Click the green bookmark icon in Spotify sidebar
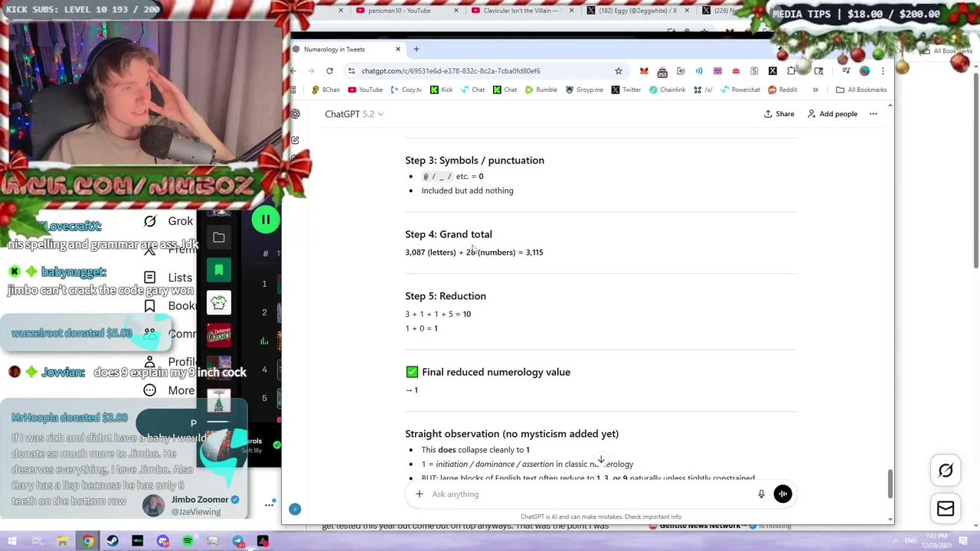The width and height of the screenshot is (980, 551). tap(219, 270)
